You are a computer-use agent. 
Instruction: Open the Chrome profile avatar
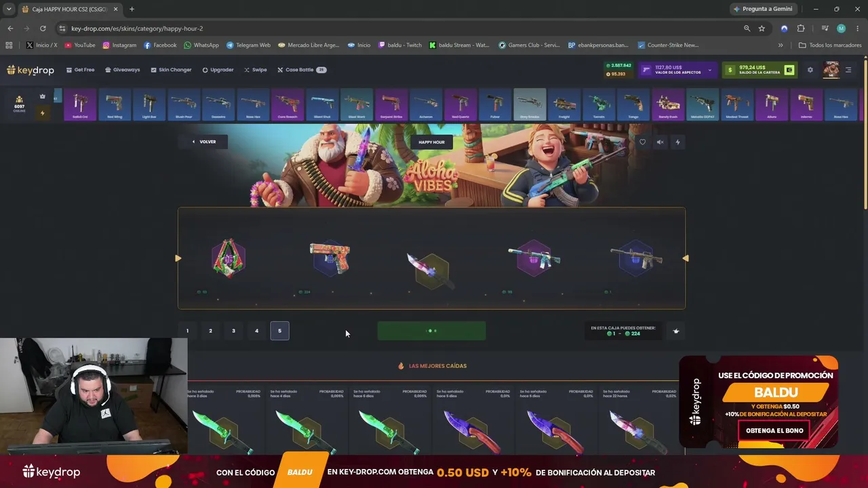(841, 28)
